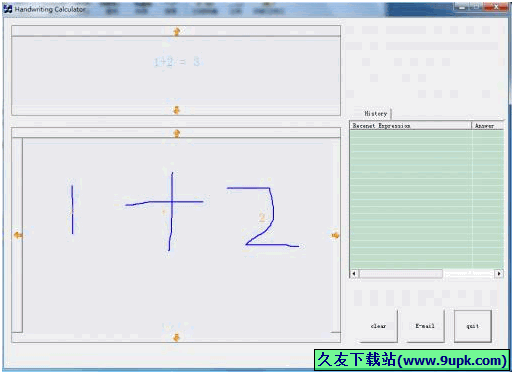
Task: Click the Answer column header
Action: coord(487,126)
